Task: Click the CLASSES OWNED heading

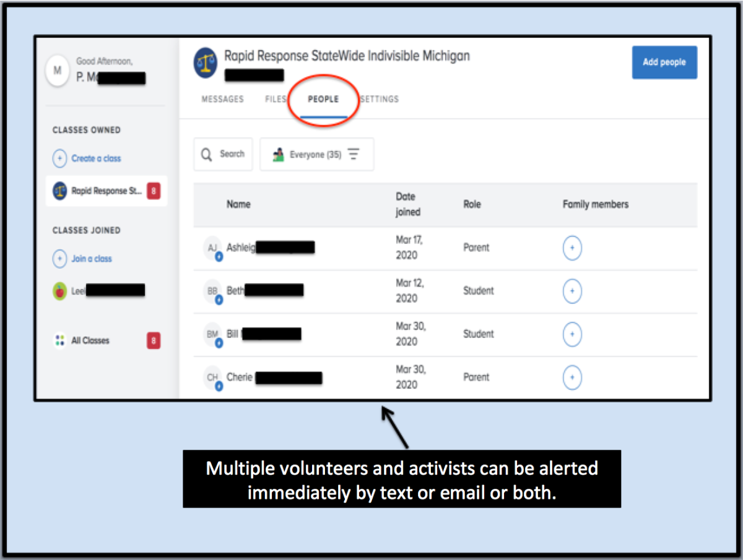Action: [87, 130]
